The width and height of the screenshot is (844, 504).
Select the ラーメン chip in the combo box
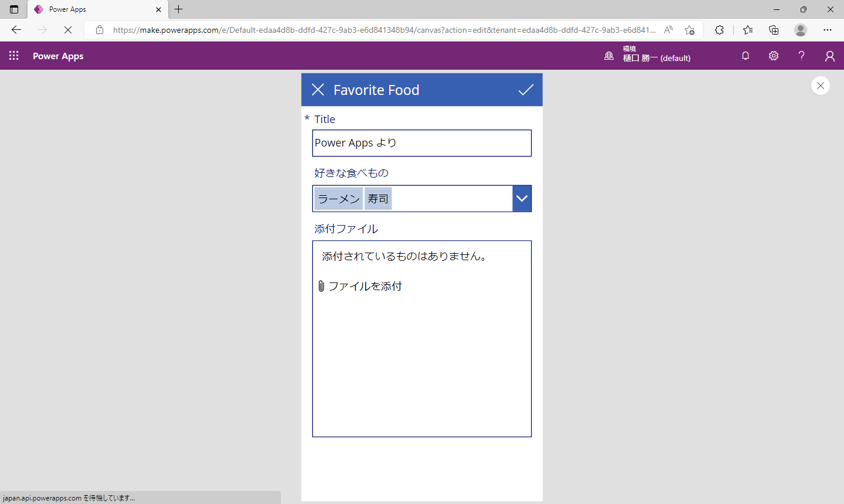(x=339, y=199)
